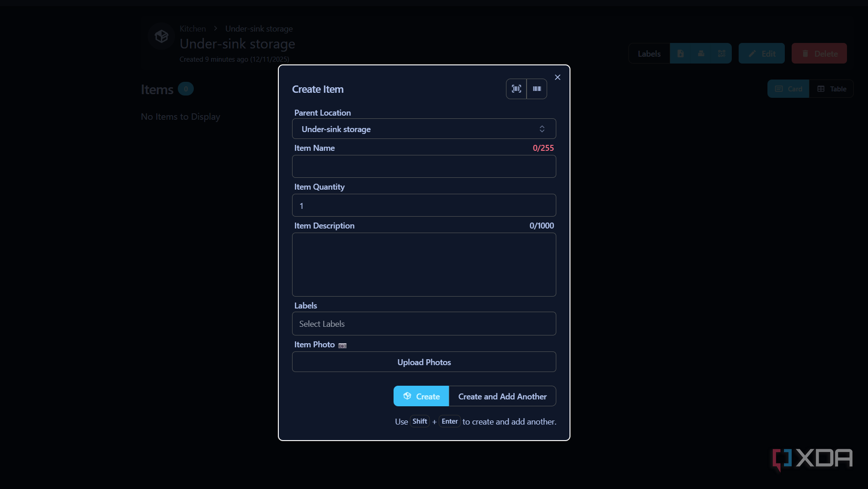868x489 pixels.
Task: Click the QR code icon in toolbar
Action: coord(722,53)
